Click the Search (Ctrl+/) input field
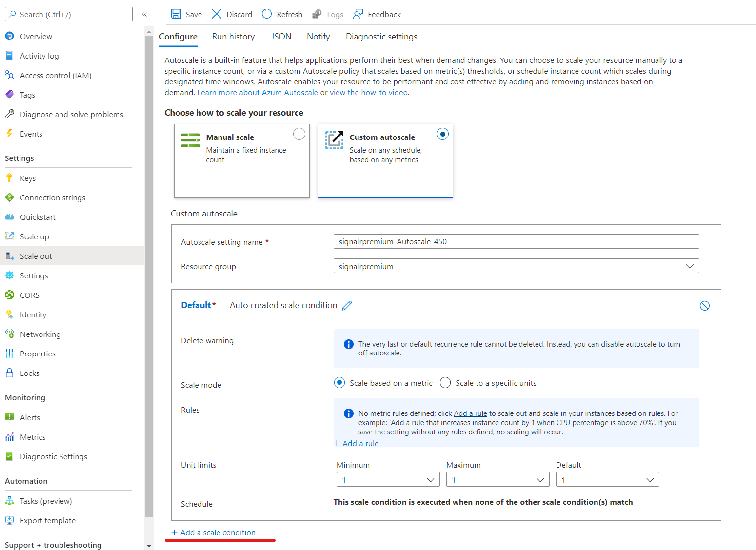This screenshot has height=550, width=756. (x=68, y=14)
